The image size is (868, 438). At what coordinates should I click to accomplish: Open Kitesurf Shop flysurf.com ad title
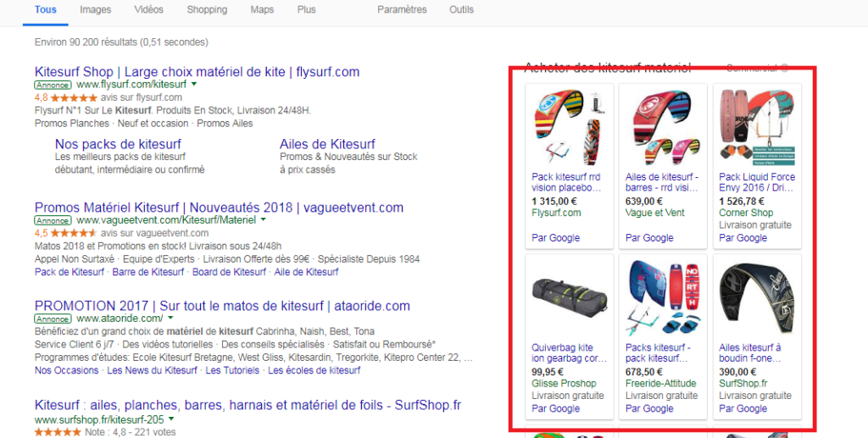(x=197, y=72)
